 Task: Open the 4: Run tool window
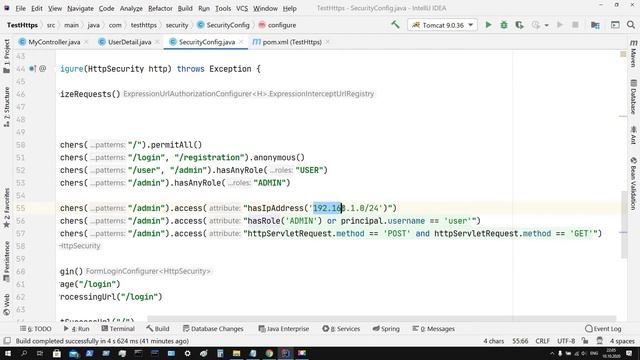point(76,329)
